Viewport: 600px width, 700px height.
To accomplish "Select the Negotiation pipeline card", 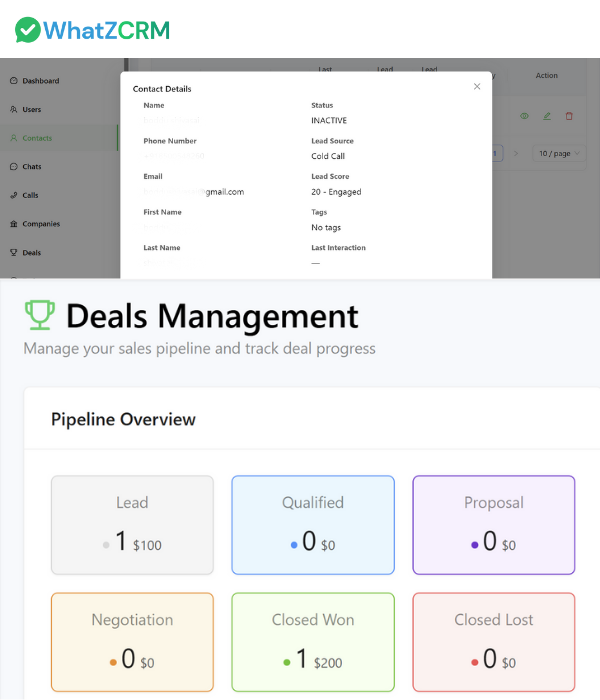I will pyautogui.click(x=132, y=642).
